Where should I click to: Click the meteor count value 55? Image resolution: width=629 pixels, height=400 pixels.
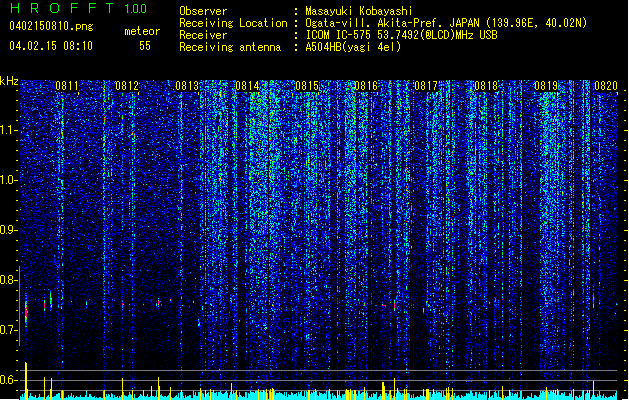coord(145,46)
